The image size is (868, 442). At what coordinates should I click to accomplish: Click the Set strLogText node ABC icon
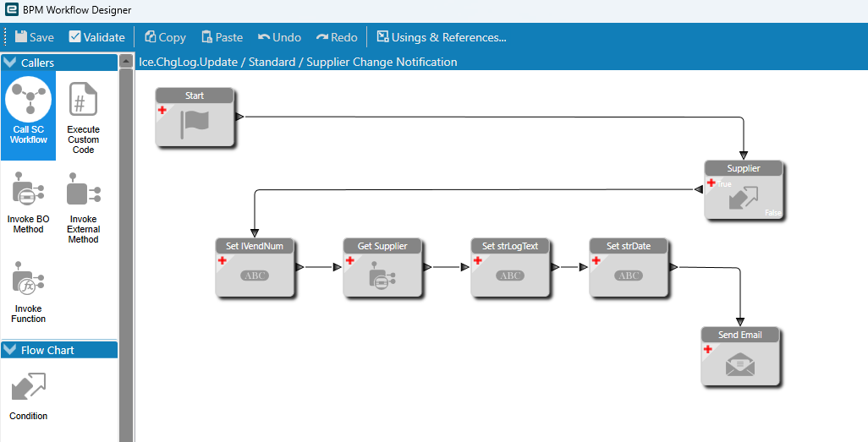[x=510, y=276]
